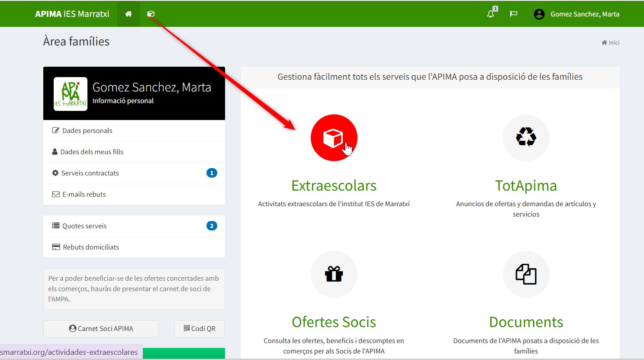The image size is (644, 360).
Task: Open E-mails rebuts menu item
Action: pos(84,195)
